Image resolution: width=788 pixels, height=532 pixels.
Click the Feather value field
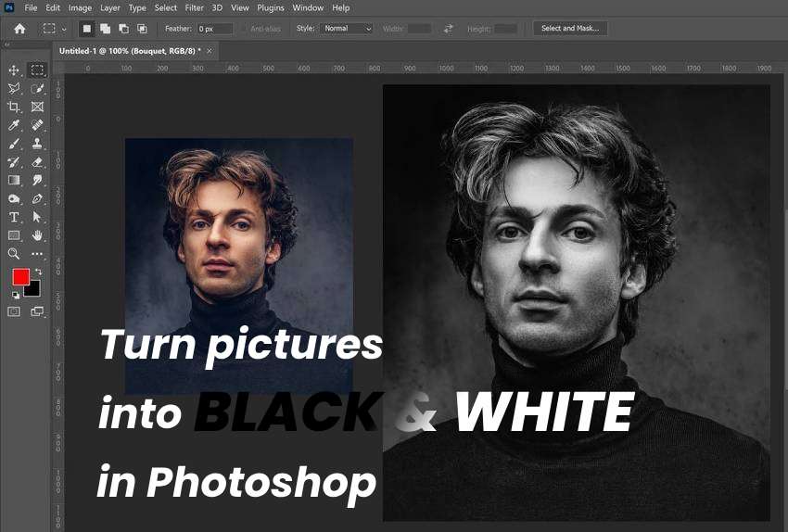point(215,29)
